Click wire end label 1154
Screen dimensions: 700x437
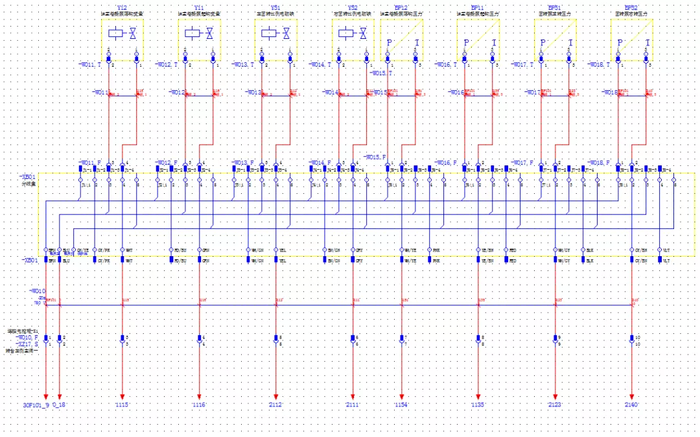pos(402,407)
